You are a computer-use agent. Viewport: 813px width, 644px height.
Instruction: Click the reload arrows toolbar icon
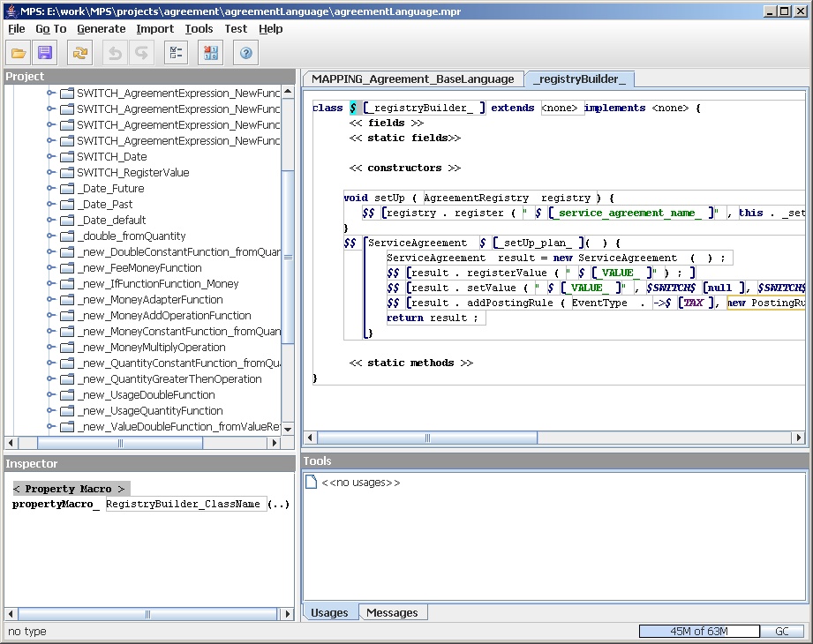tap(80, 53)
